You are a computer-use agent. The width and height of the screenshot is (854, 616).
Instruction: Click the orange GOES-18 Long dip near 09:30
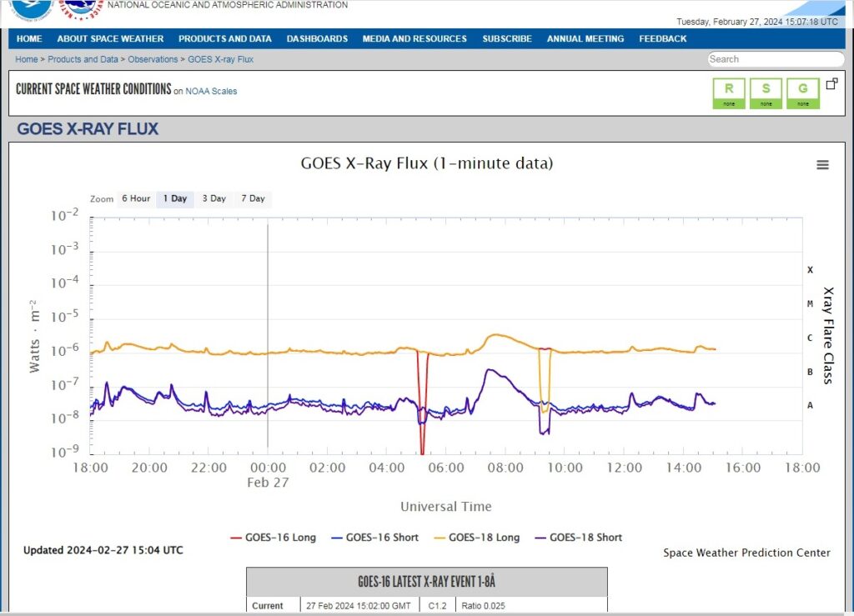pyautogui.click(x=545, y=380)
